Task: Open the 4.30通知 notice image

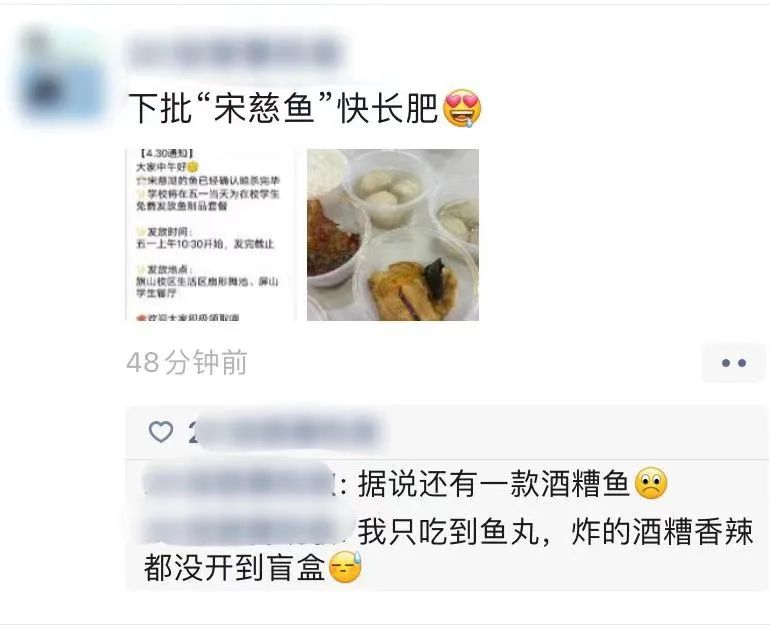Action: (211, 235)
